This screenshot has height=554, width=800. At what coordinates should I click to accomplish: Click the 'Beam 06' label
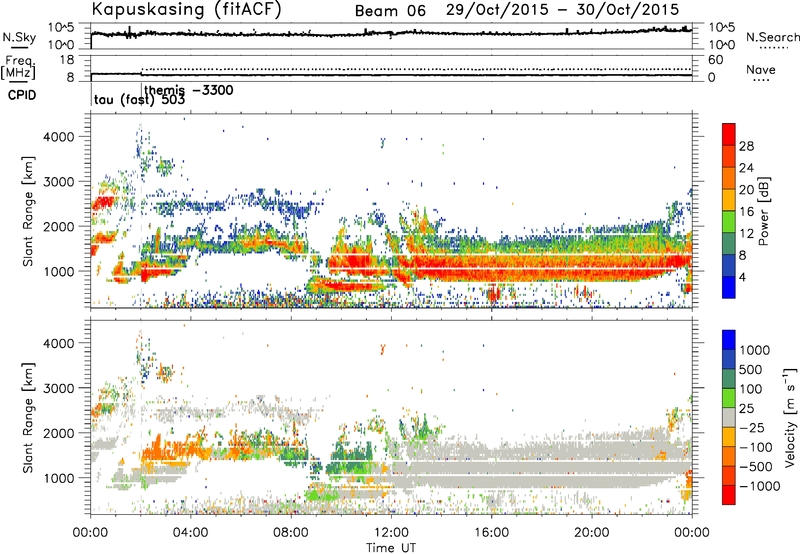pos(390,11)
